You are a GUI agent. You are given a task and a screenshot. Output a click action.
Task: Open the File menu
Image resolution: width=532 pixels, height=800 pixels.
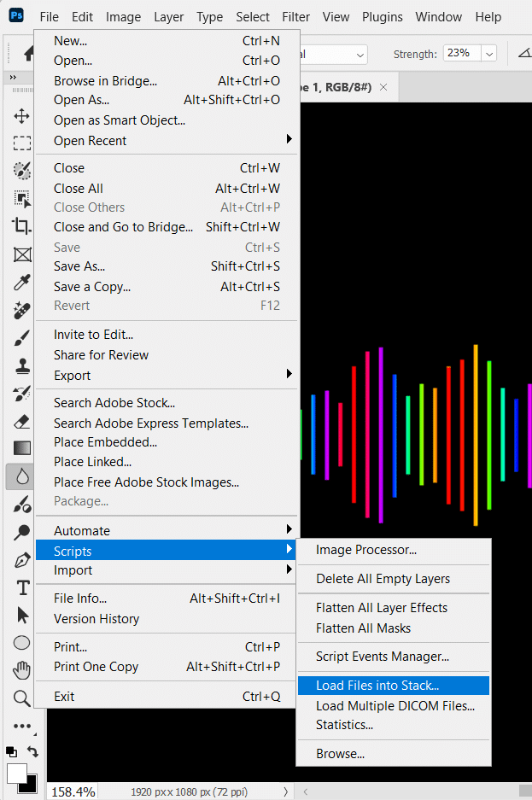click(x=49, y=17)
